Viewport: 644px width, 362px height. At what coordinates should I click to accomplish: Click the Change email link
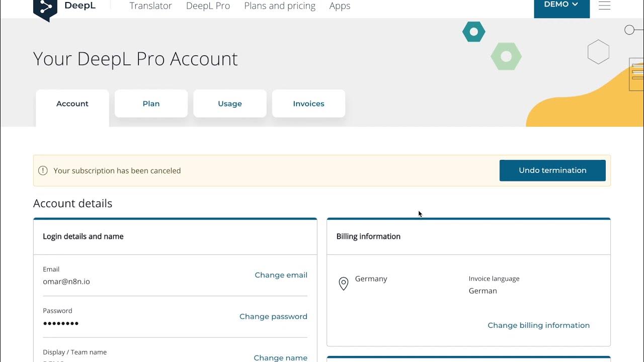click(281, 275)
